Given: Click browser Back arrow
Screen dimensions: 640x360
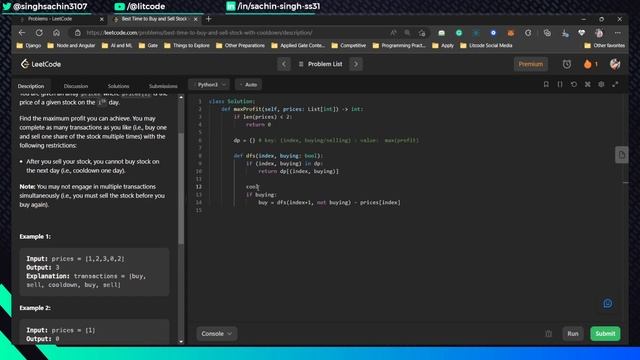Looking at the screenshot, I should click(x=22, y=33).
